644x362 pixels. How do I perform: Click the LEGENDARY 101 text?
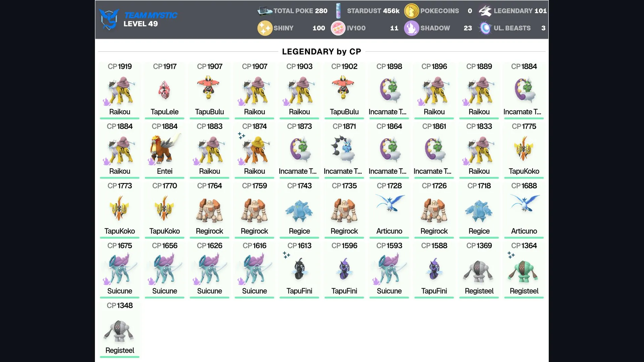click(520, 11)
